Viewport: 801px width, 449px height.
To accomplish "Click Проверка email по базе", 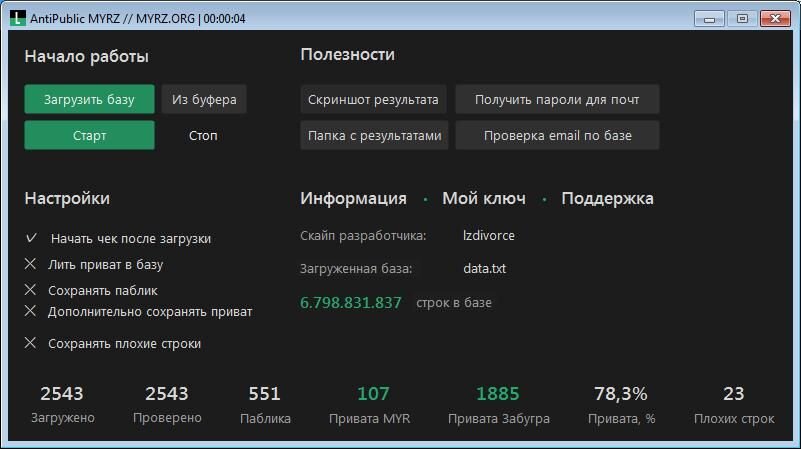I will [557, 135].
